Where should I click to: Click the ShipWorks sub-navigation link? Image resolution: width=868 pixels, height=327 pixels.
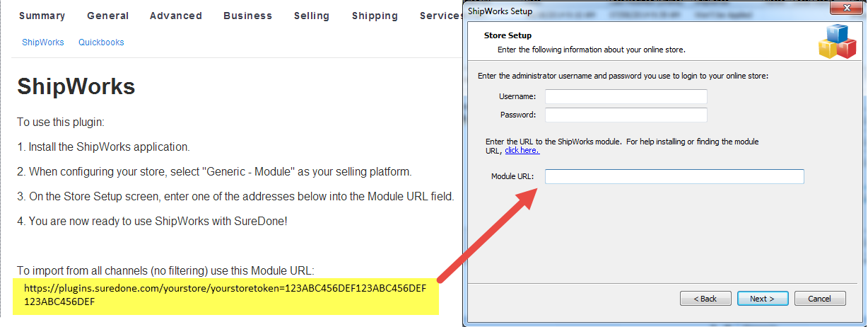coord(43,42)
